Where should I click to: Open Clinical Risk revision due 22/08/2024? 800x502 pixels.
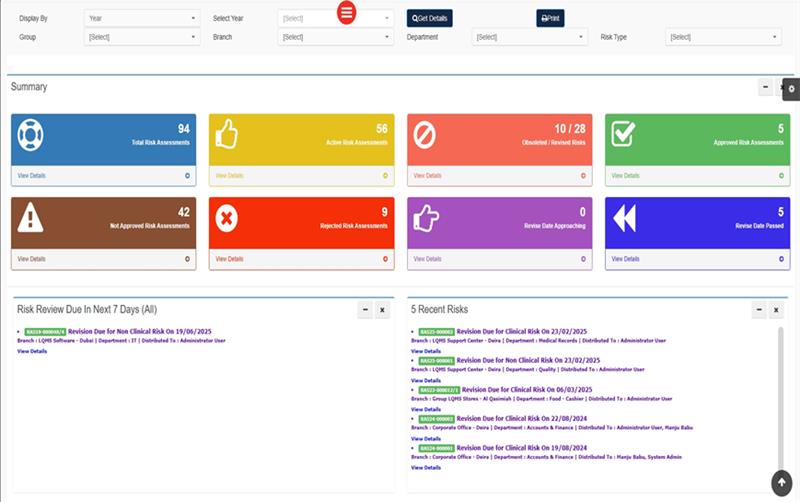coord(521,419)
